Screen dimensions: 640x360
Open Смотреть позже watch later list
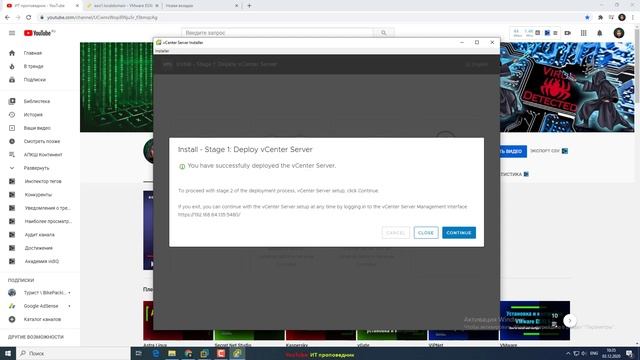coord(42,141)
